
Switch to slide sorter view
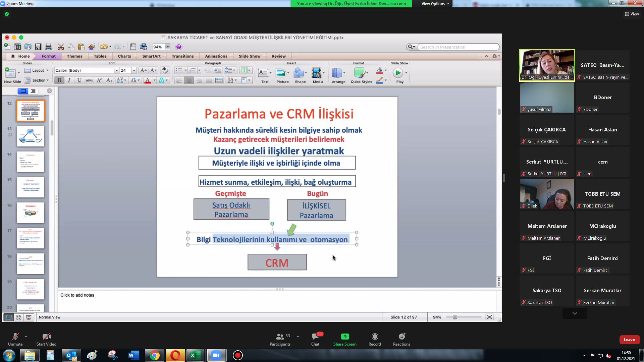[x=19, y=317]
